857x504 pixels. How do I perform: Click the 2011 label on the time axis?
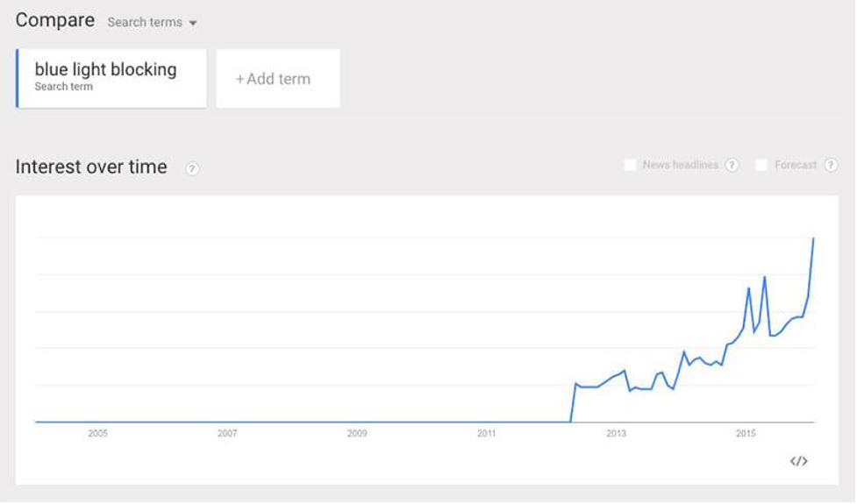click(x=487, y=434)
